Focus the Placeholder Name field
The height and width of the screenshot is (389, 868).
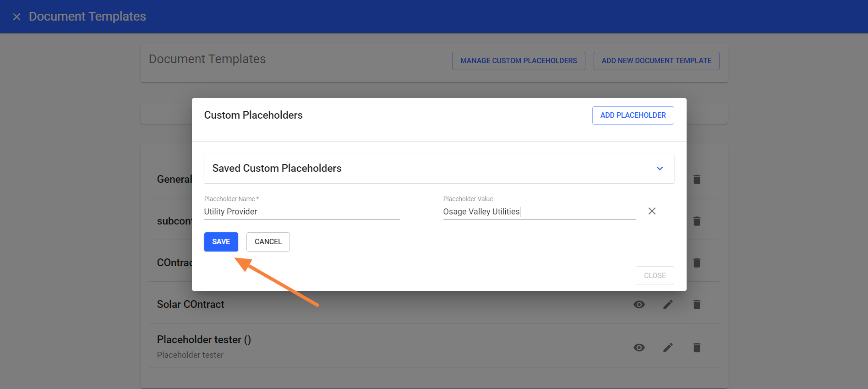(x=301, y=212)
